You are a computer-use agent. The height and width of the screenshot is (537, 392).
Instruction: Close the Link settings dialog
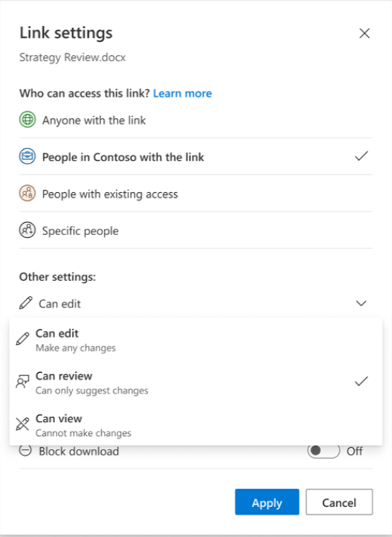tap(365, 33)
